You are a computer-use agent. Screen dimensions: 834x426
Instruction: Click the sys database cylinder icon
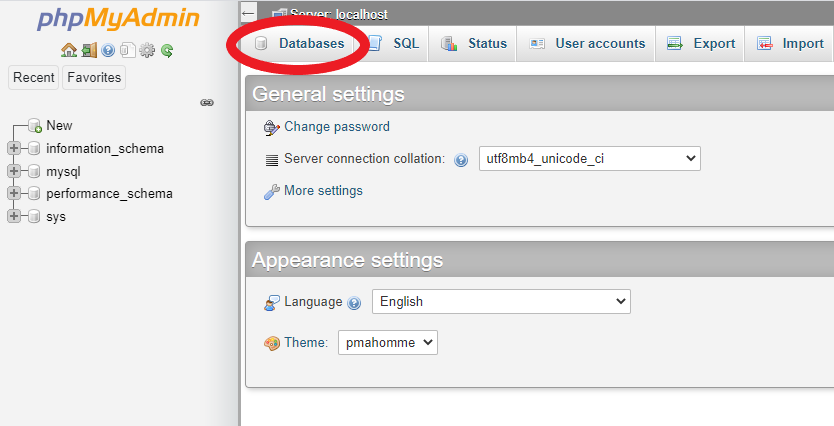34,216
